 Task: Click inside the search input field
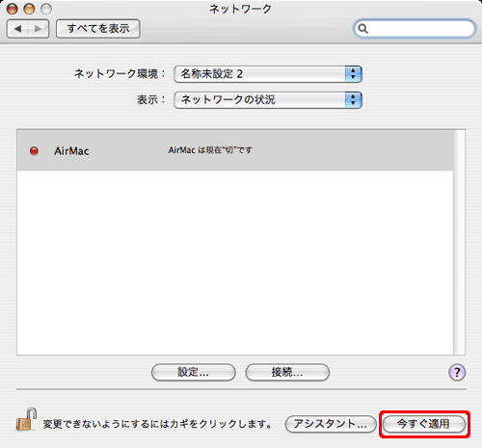pos(419,29)
